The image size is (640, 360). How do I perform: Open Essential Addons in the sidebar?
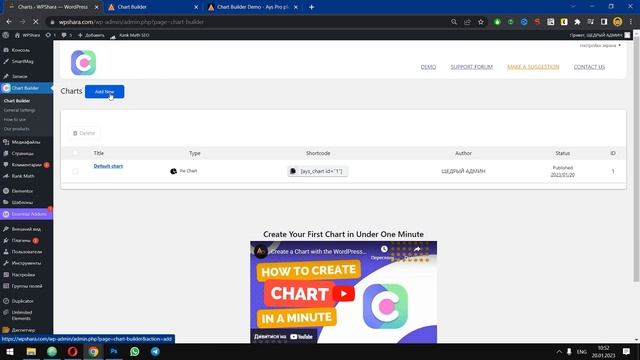[27, 214]
